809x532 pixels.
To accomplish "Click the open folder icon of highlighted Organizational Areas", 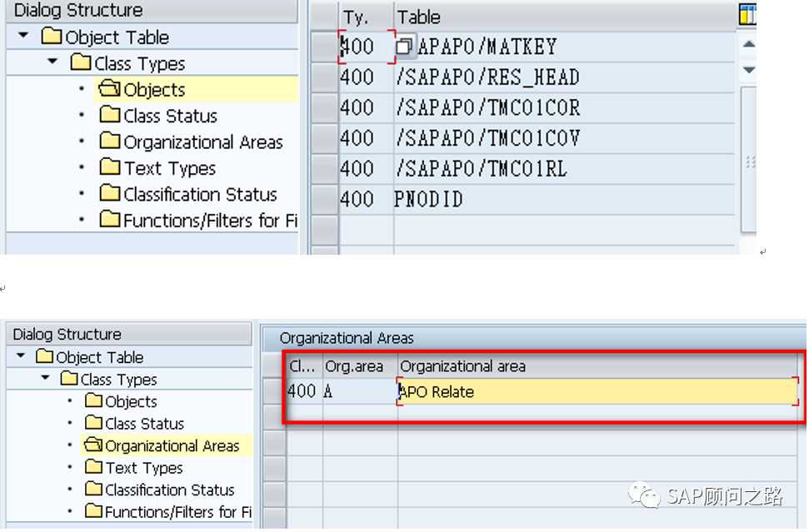I will pyautogui.click(x=93, y=445).
